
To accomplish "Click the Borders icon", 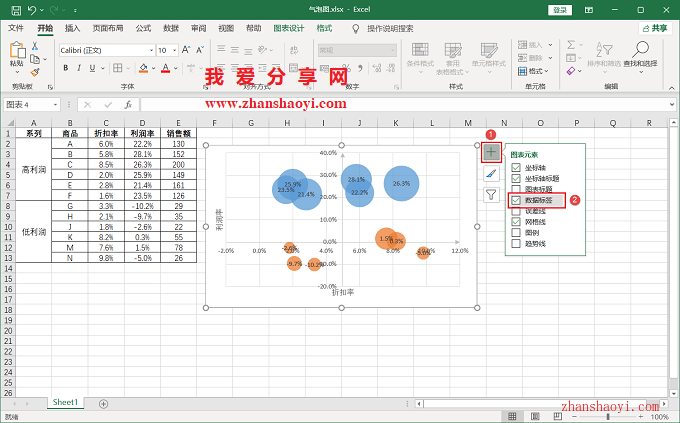I will point(118,68).
